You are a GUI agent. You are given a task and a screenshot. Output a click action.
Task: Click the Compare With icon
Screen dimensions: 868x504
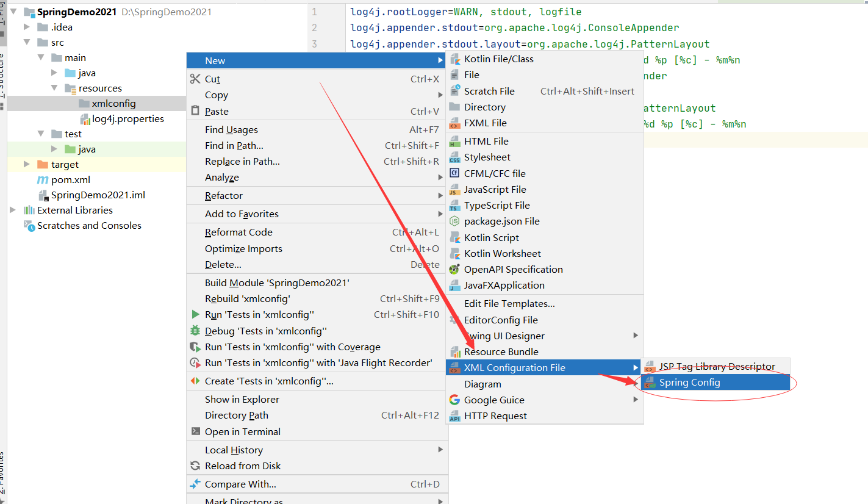coord(195,484)
